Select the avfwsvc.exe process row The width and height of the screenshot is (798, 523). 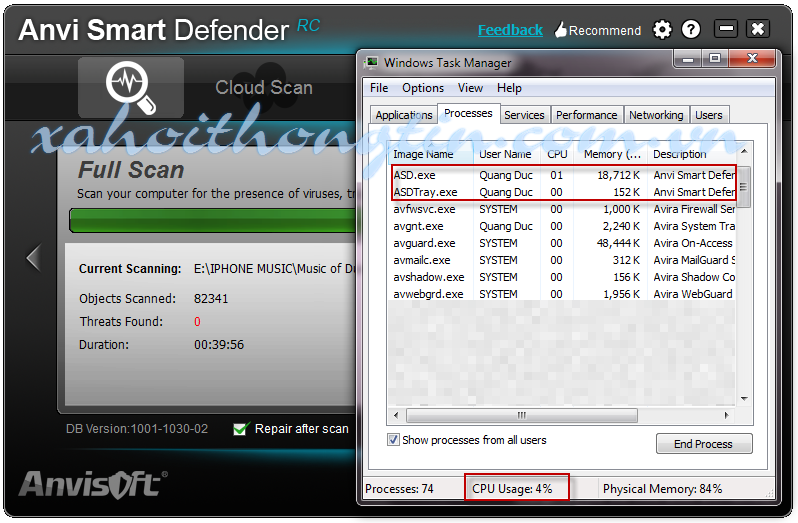click(562, 209)
